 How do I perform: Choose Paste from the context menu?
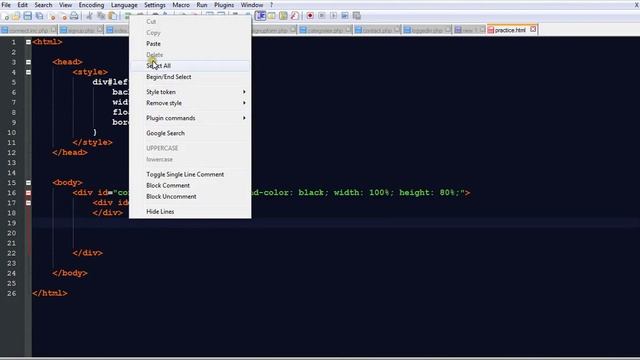[x=190, y=44]
